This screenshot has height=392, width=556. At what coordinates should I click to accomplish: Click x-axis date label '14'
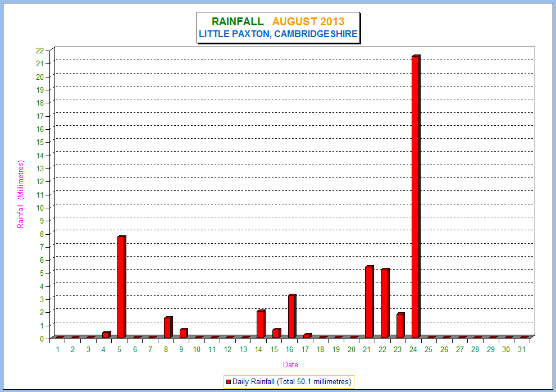click(x=258, y=349)
